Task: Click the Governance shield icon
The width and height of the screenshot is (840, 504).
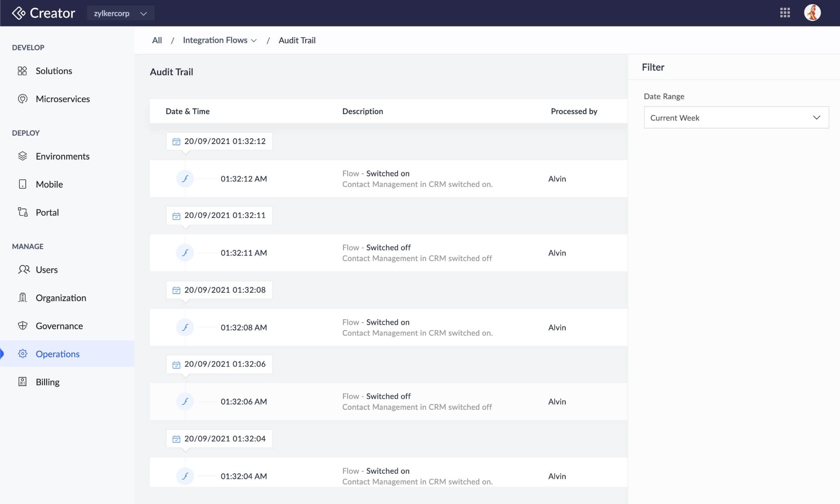Action: [22, 325]
